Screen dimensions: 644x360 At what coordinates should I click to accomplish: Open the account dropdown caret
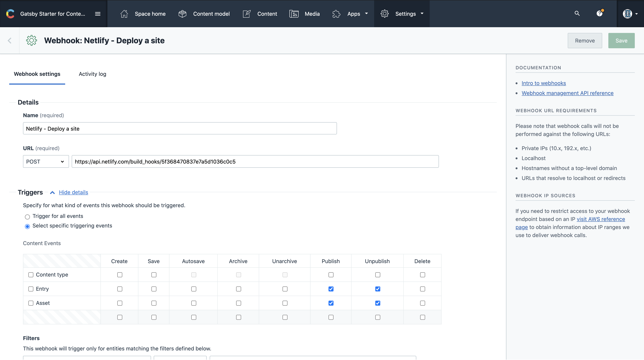(x=637, y=14)
